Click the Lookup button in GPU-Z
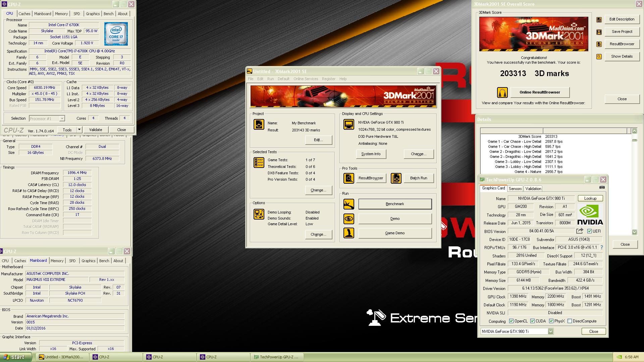The width and height of the screenshot is (644, 362). pos(590,198)
